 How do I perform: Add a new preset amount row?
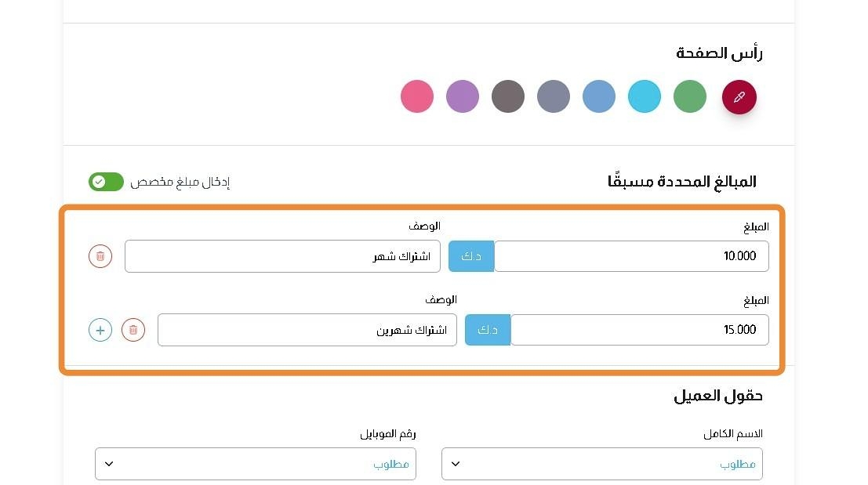(x=100, y=330)
